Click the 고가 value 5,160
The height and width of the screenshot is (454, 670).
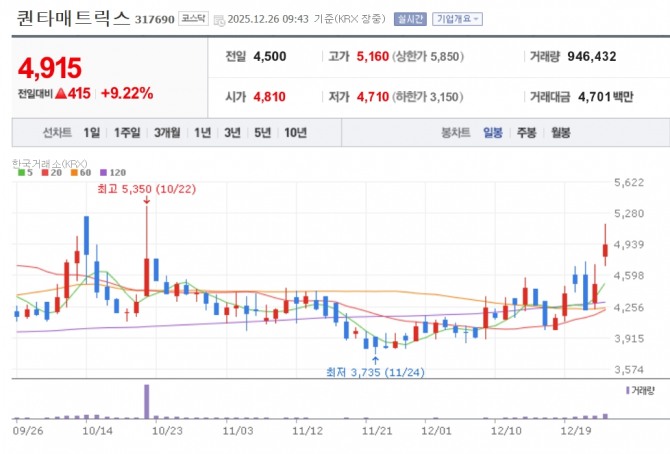373,56
